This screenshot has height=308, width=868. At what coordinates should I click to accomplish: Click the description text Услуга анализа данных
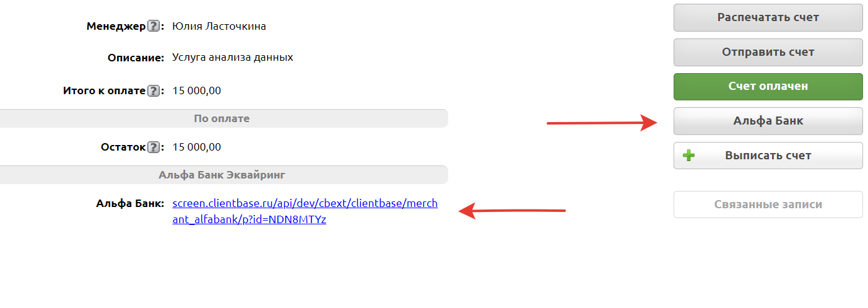pyautogui.click(x=233, y=58)
